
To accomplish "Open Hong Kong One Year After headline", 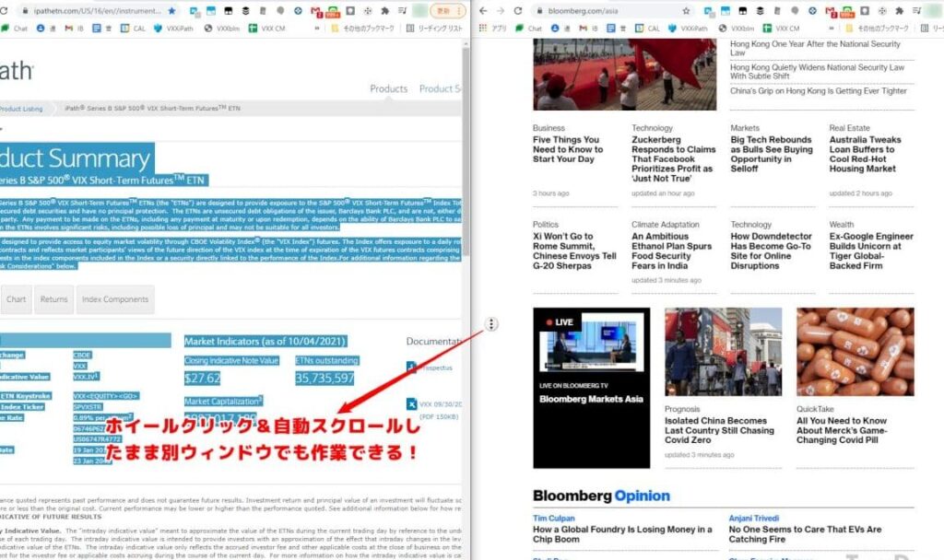I will pos(815,48).
